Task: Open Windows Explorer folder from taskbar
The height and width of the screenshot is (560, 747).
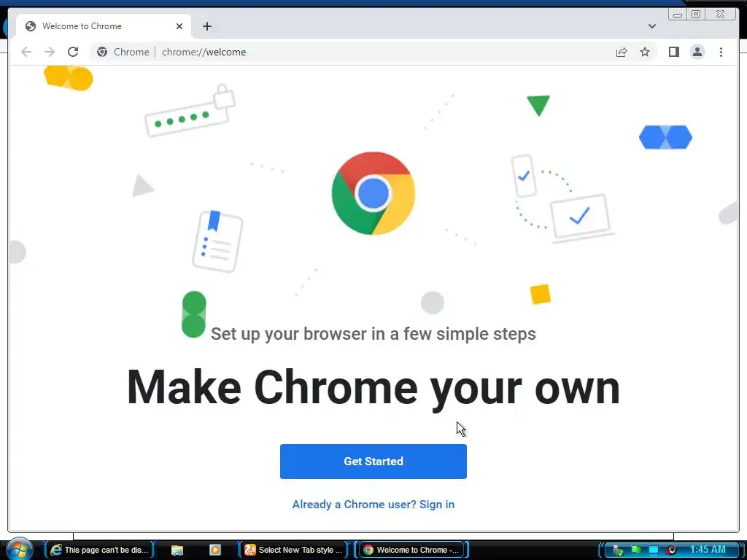Action: click(177, 550)
